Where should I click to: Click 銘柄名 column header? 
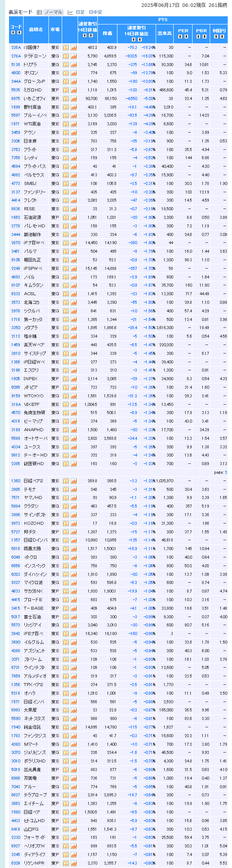coord(36,30)
